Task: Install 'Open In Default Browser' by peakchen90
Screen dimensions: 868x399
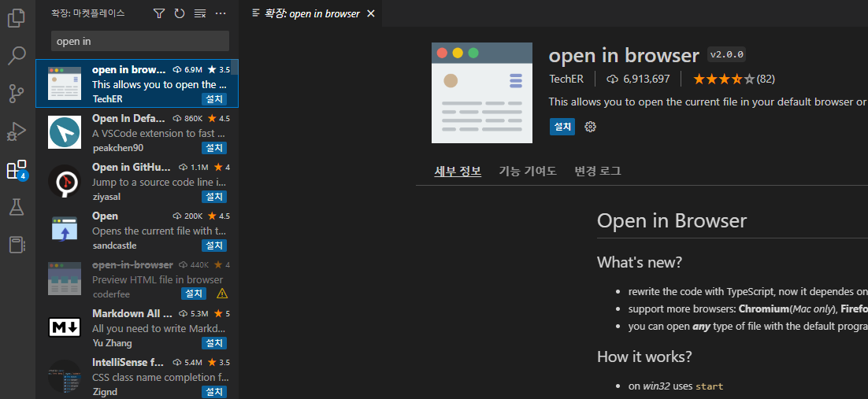Action: coord(214,148)
